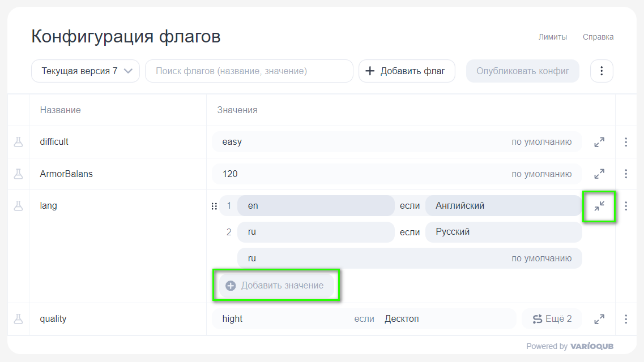Open the Справка link
This screenshot has width=644, height=362.
pyautogui.click(x=598, y=37)
